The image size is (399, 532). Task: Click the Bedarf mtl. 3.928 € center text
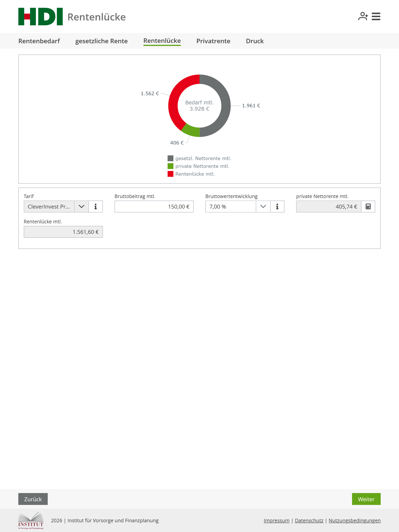coord(199,106)
